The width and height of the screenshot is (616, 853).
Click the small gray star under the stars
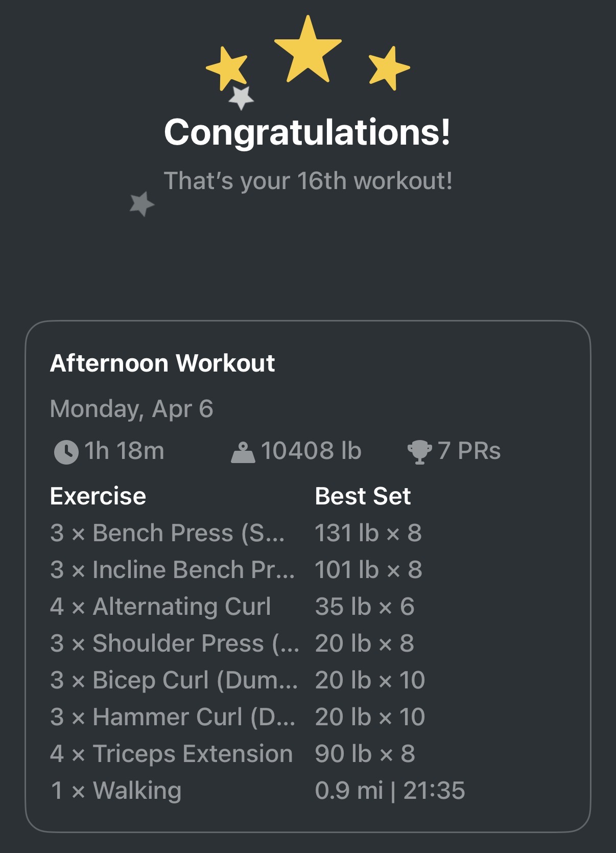click(241, 98)
